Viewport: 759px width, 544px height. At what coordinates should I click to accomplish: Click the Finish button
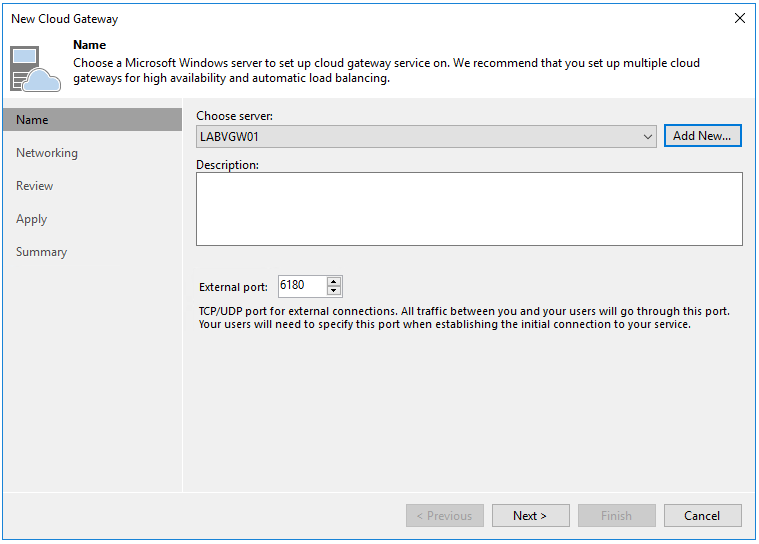point(616,516)
